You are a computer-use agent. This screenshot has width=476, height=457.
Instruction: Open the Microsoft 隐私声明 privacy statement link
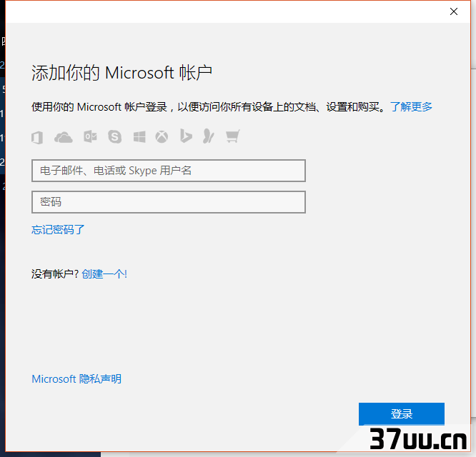click(x=76, y=378)
